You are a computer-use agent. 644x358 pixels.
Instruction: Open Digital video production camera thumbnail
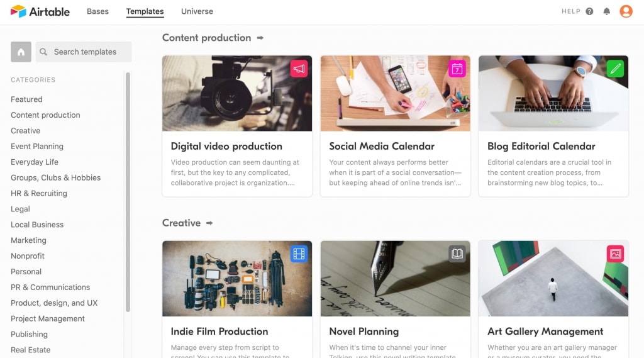pos(237,93)
